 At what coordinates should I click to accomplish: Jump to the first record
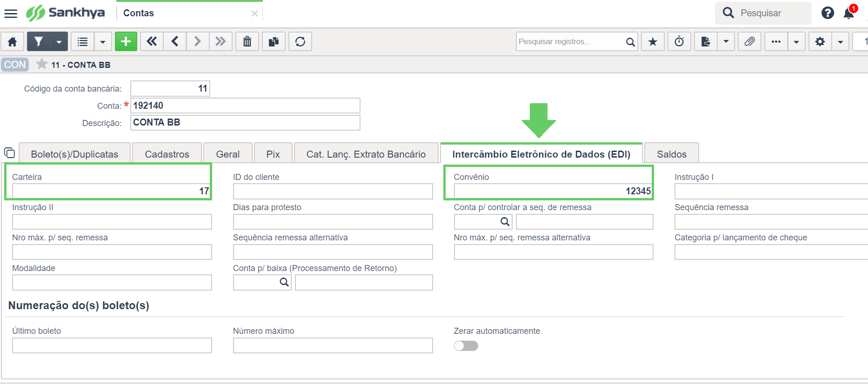pos(152,41)
